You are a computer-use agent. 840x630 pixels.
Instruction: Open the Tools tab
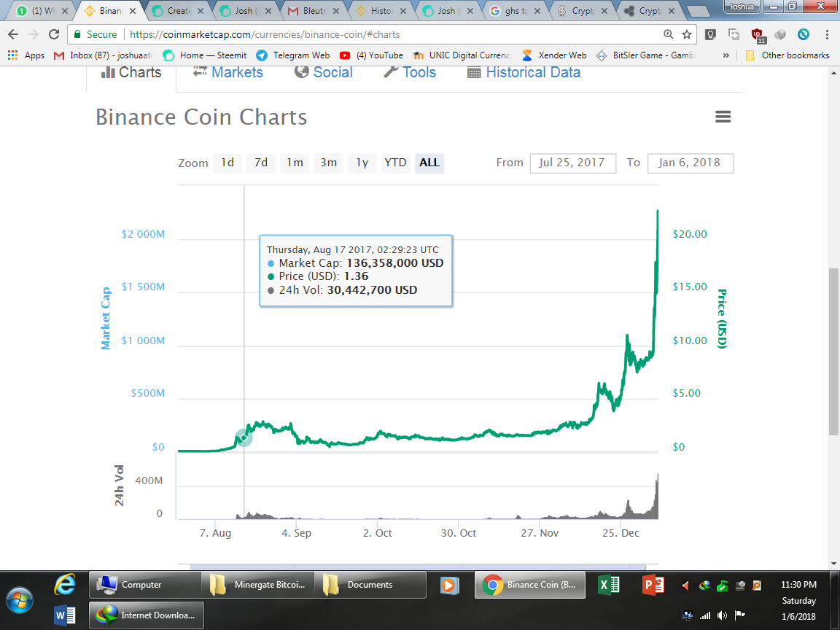pos(410,72)
